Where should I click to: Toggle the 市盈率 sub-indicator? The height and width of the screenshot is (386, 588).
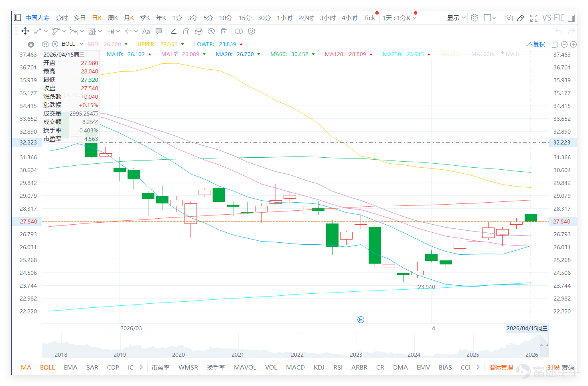click(160, 367)
